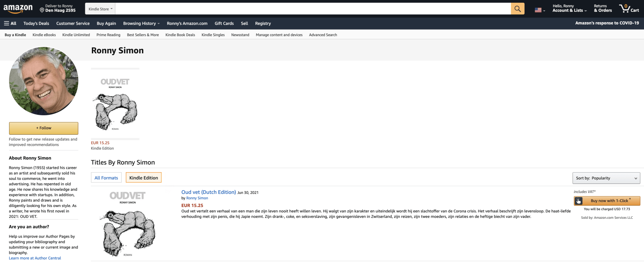Open Returns & Orders
Image resolution: width=644 pixels, height=273 pixels.
pos(603,9)
